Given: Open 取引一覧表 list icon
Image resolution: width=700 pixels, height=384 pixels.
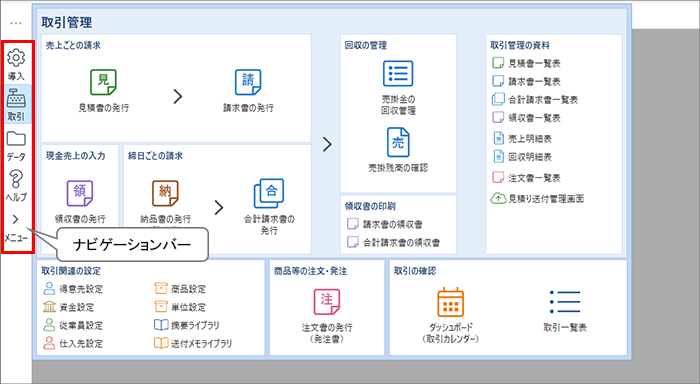Looking at the screenshot, I should tap(565, 302).
